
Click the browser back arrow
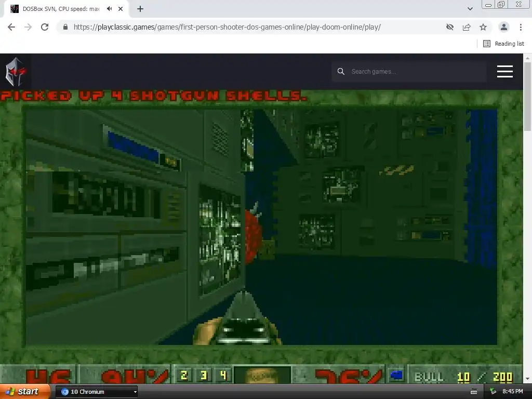click(x=11, y=27)
